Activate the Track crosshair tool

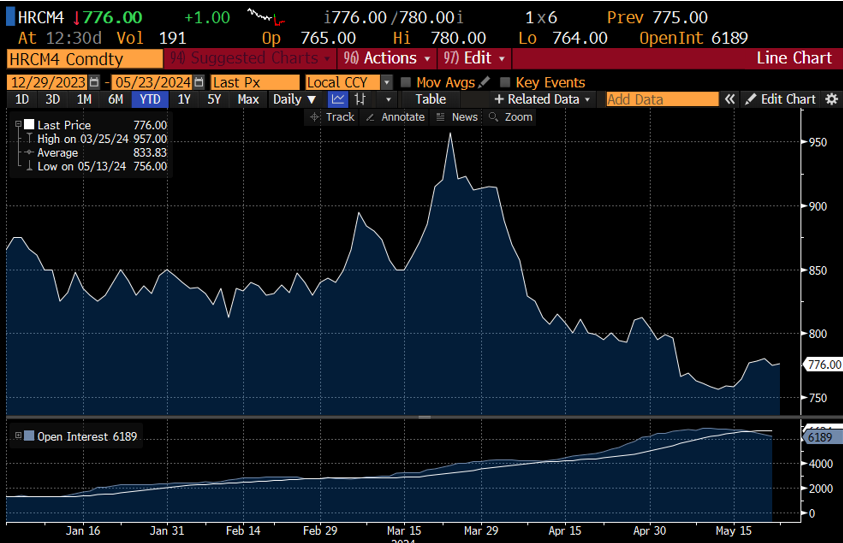[332, 117]
